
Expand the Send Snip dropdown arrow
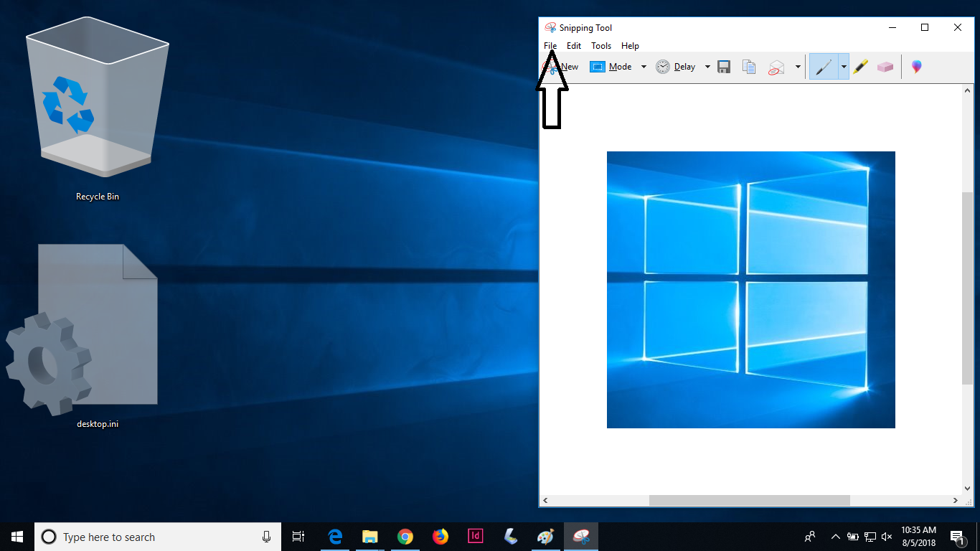(x=798, y=67)
